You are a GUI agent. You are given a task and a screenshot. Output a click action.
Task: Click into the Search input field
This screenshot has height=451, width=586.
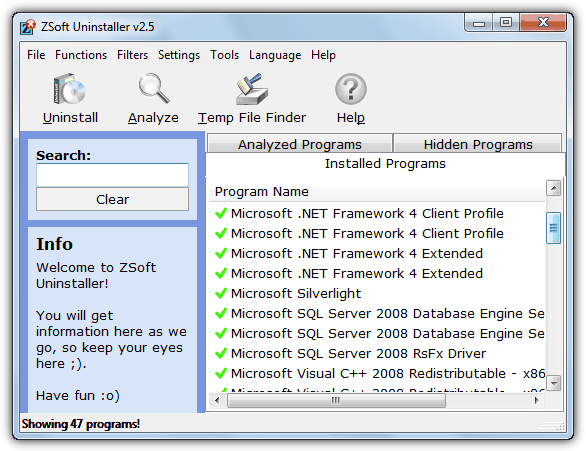[x=112, y=174]
